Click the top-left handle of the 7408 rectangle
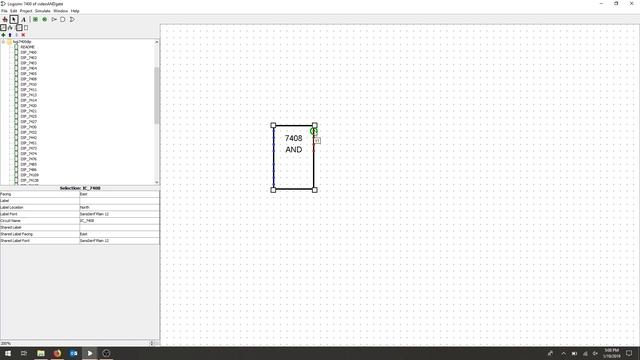Viewport: 640px width, 360px height. tap(273, 125)
